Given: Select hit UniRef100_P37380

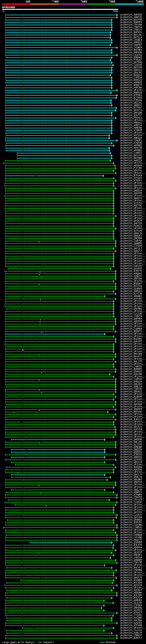Looking at the screenshot, I should tap(131, 168).
